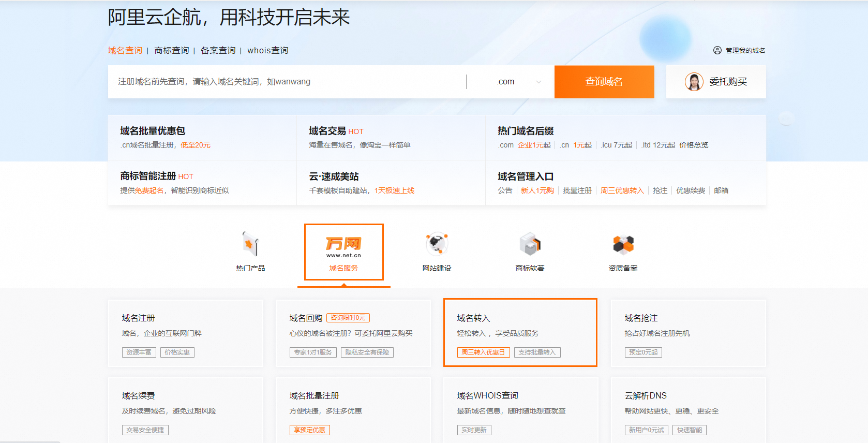
Task: Click the 预定0元起 tag
Action: coord(643,352)
